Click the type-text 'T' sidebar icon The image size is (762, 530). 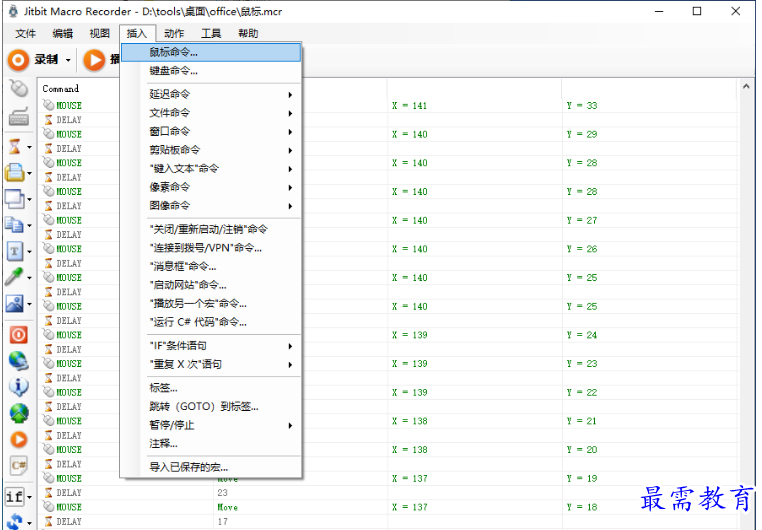pyautogui.click(x=15, y=251)
